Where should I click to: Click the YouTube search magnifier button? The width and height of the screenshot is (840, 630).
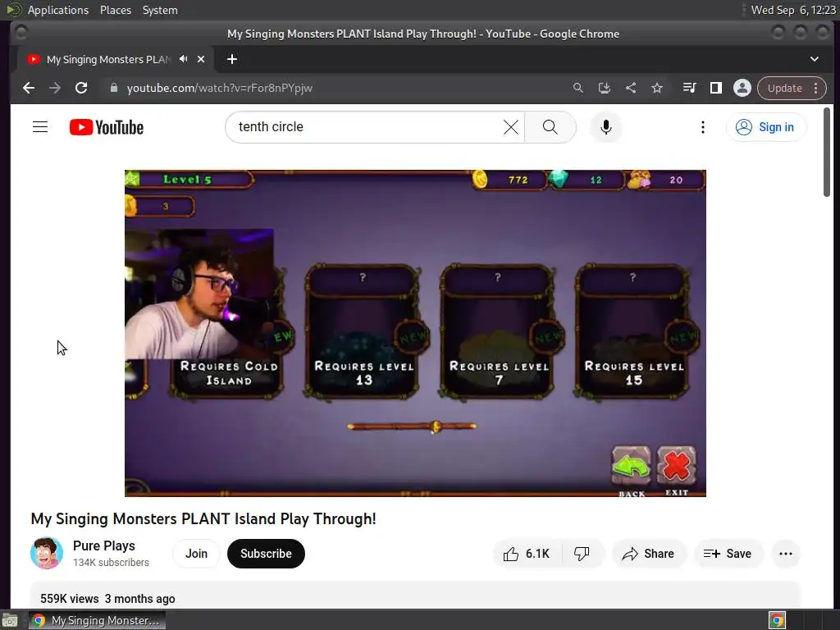(x=550, y=127)
